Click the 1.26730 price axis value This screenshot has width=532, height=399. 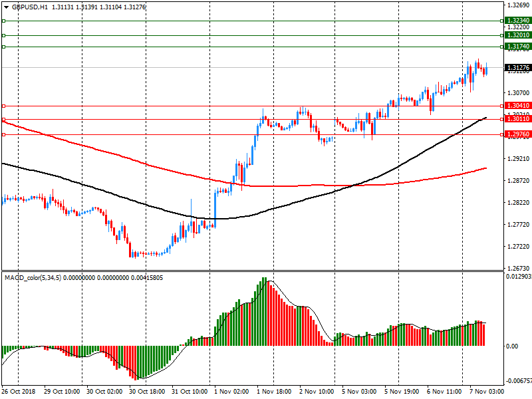518,268
